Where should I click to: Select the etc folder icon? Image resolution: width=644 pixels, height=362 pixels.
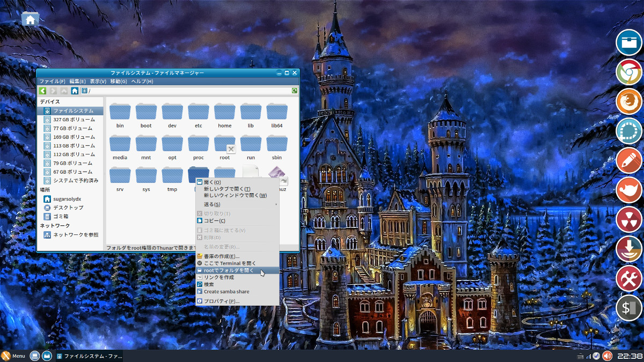tap(199, 112)
